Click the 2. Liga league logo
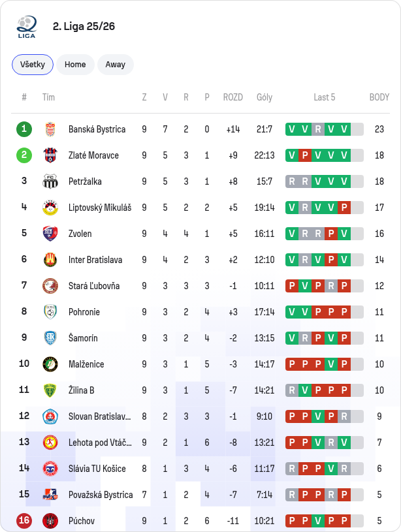The image size is (401, 532). [27, 27]
